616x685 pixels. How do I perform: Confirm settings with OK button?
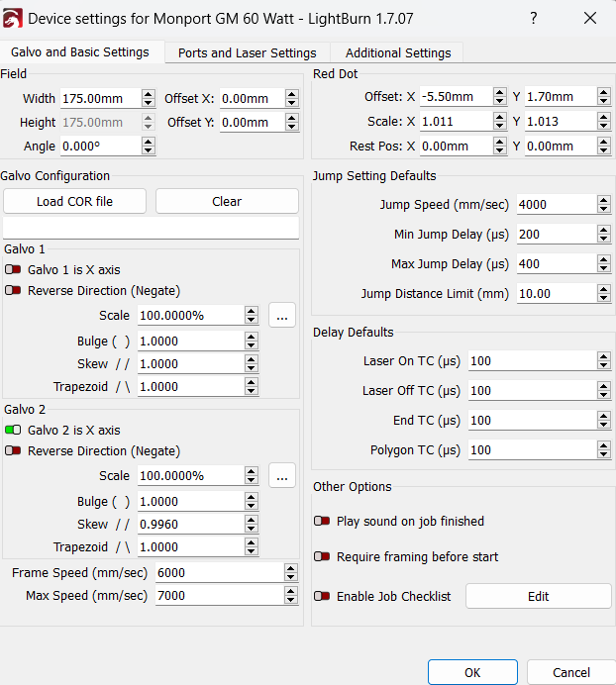[x=472, y=672]
